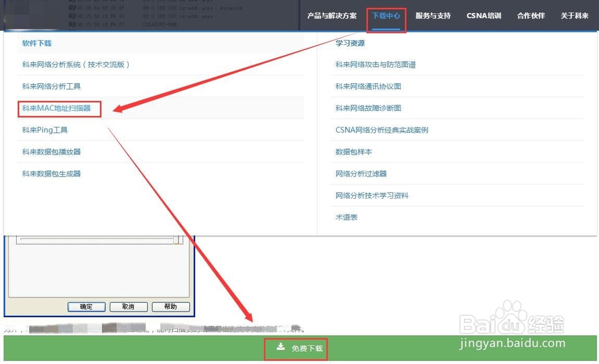Click 帮助 in the dialog

[x=171, y=307]
